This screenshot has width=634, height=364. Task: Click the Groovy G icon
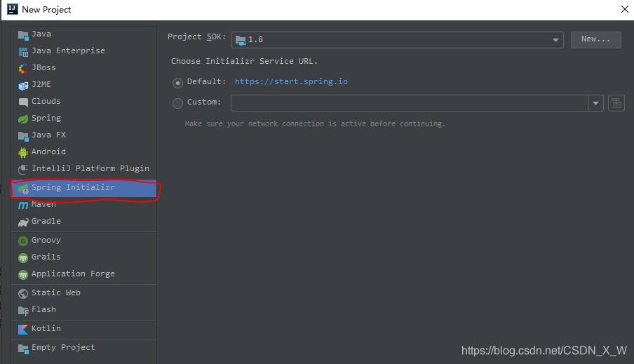pyautogui.click(x=23, y=241)
